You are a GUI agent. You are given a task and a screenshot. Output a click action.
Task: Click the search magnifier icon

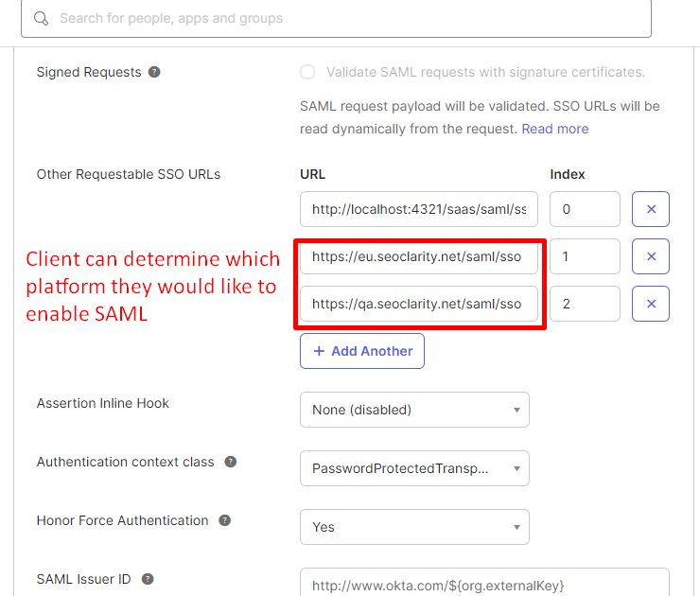coord(41,18)
